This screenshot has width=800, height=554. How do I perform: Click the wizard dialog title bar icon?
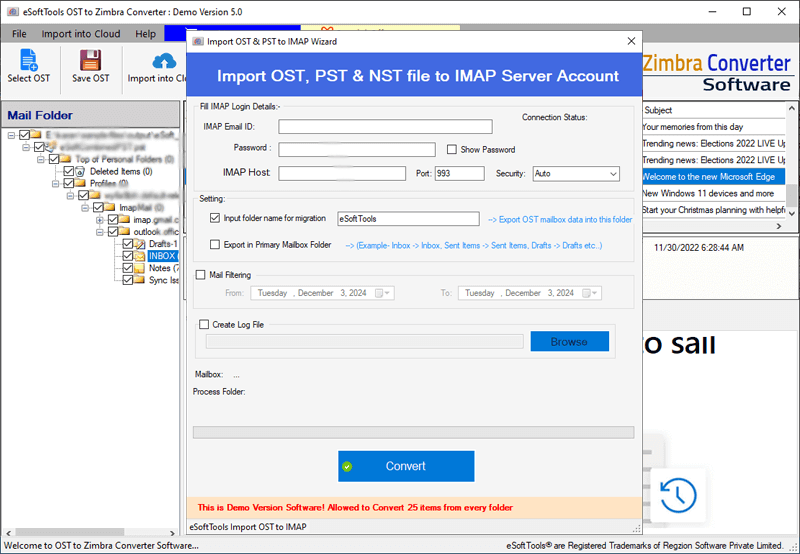(x=198, y=41)
